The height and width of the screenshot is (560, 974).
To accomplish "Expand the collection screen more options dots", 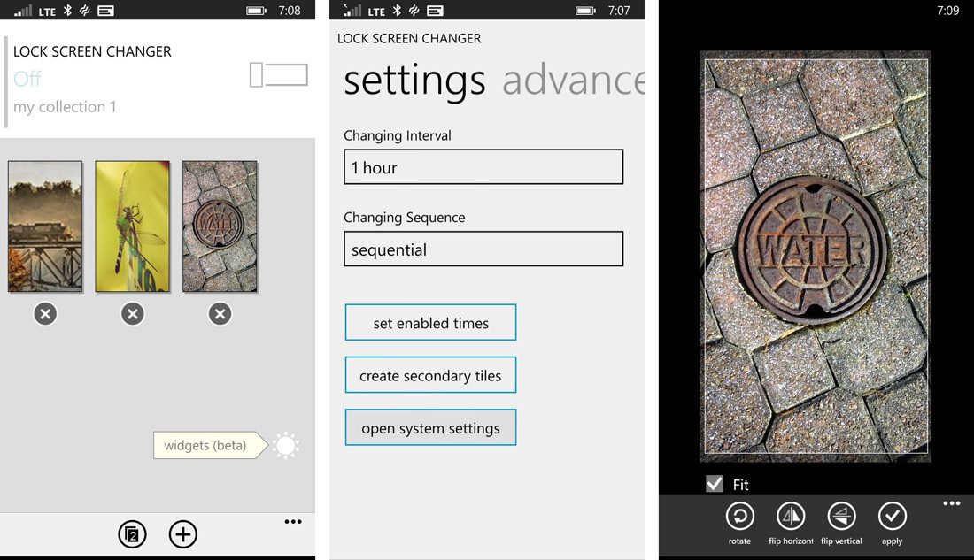I will coord(293,521).
